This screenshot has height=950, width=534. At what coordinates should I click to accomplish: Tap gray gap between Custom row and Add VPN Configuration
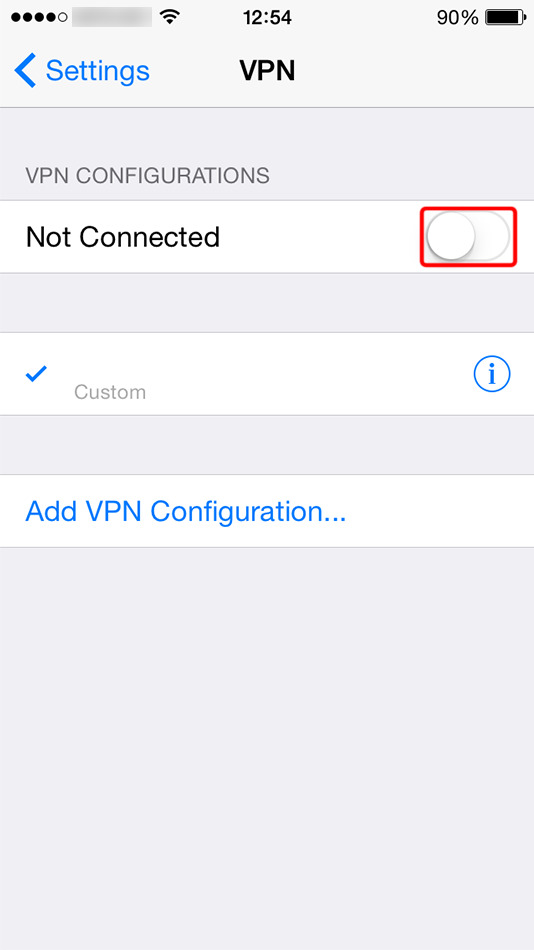(x=267, y=445)
